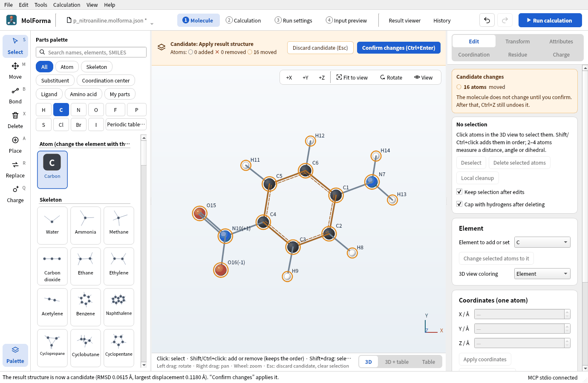Activate the Select tool
The image size is (588, 383).
tap(15, 46)
